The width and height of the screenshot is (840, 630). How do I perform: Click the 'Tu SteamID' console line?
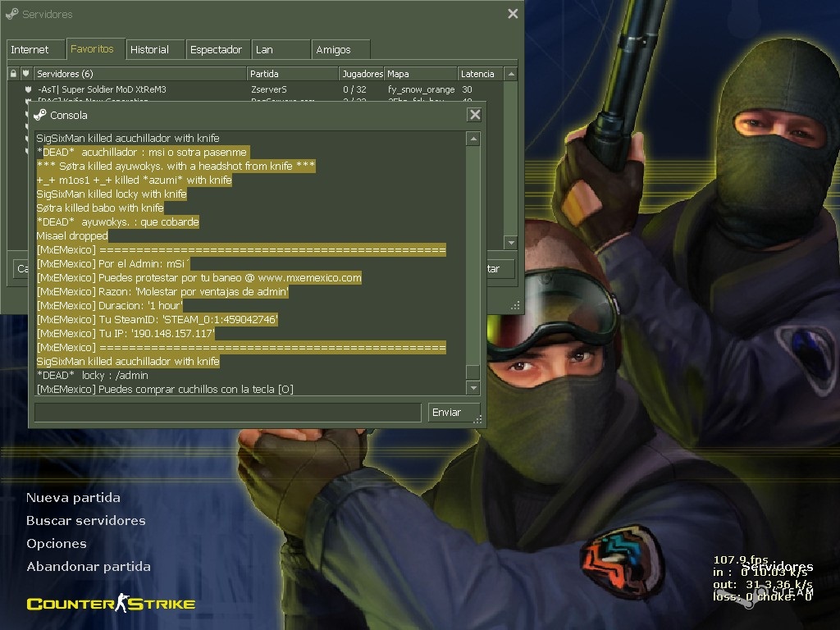click(157, 319)
